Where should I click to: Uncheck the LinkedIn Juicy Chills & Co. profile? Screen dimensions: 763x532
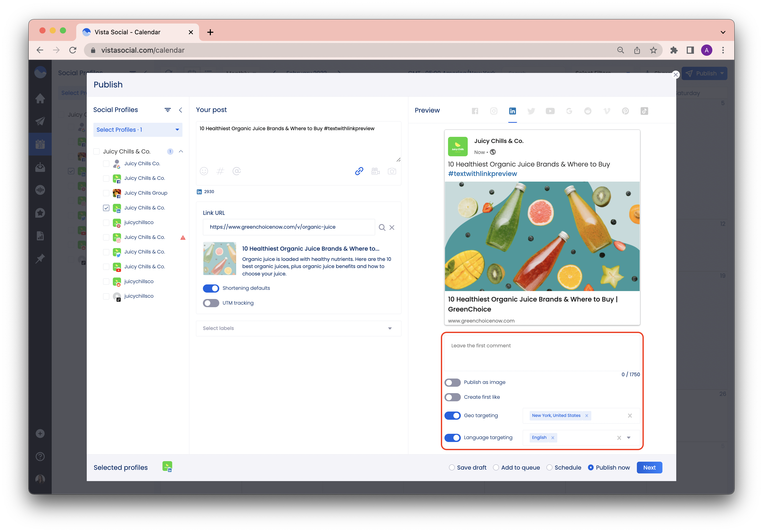coord(106,208)
